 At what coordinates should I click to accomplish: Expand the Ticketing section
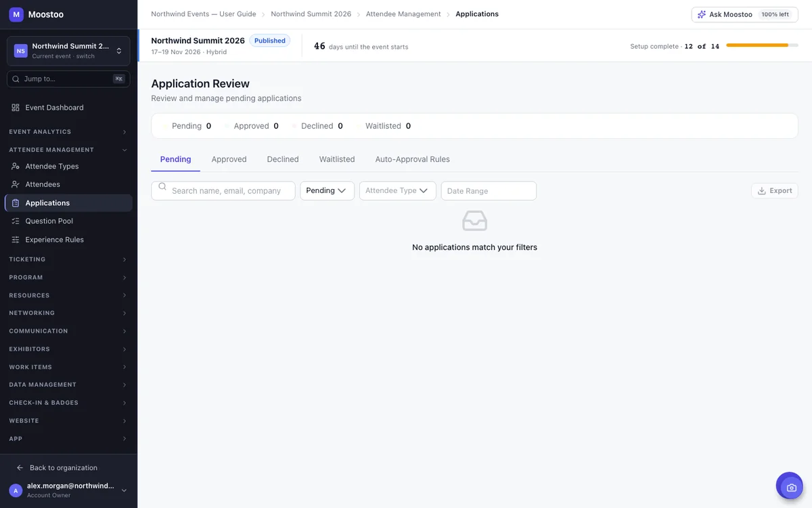coord(68,259)
